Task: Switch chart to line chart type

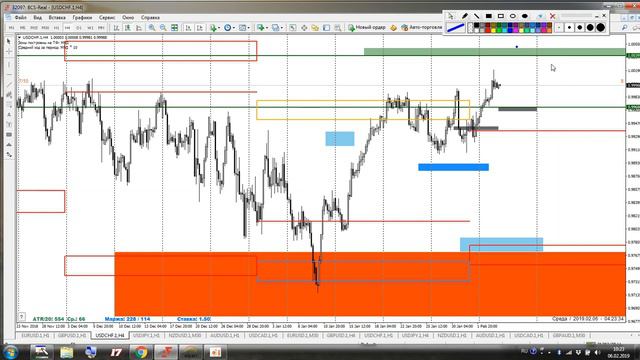Action: (x=139, y=28)
